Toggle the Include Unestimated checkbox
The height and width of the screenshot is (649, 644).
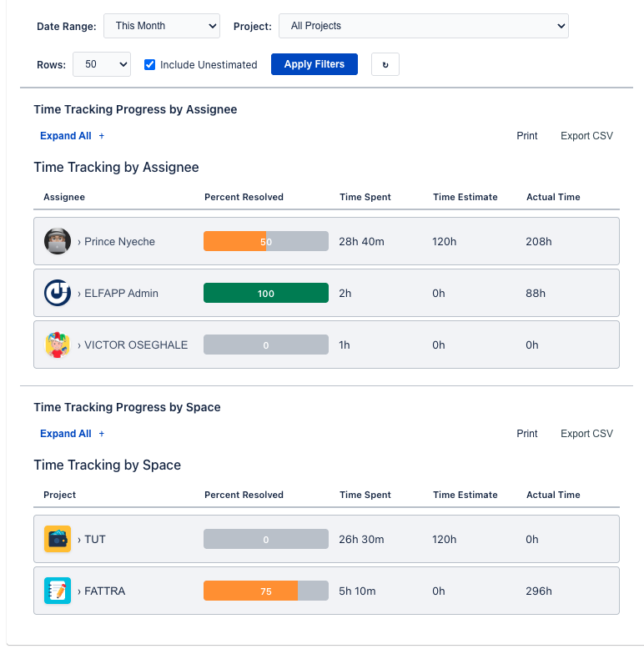[x=149, y=64]
